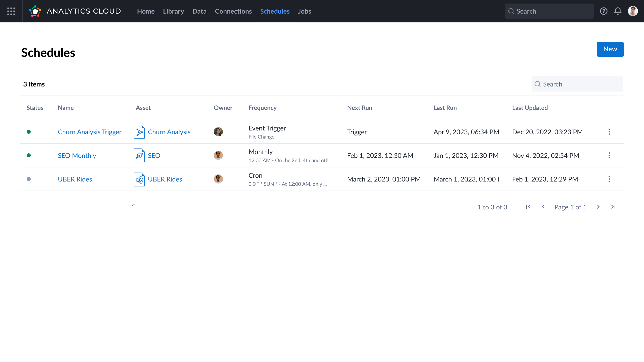Viewport: 644px width, 362px height.
Task: Jump to the last page arrow
Action: point(613,207)
